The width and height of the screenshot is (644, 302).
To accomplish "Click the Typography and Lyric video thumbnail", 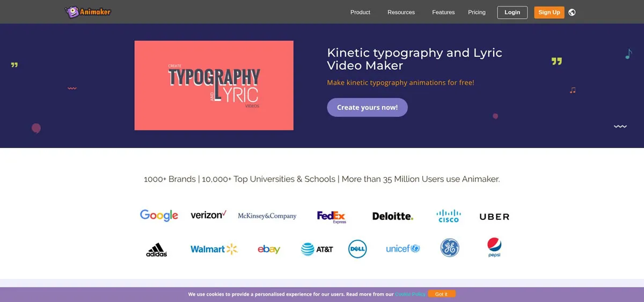I will (x=214, y=85).
